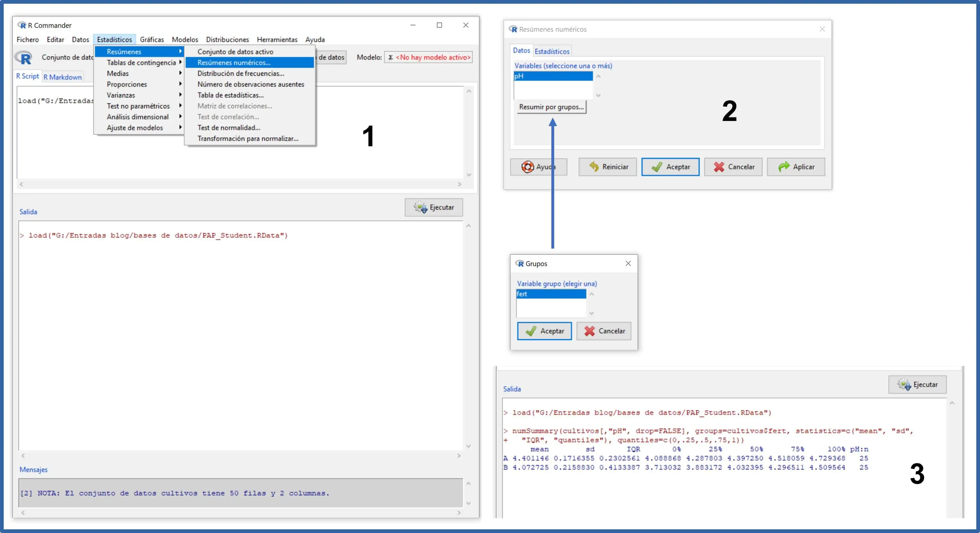This screenshot has height=533, width=980.
Task: Open the Test no paramétricos submenu
Action: 139,106
